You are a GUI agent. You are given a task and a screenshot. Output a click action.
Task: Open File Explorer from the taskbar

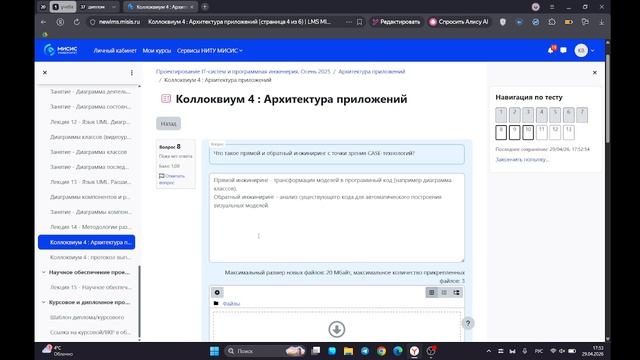[348, 351]
